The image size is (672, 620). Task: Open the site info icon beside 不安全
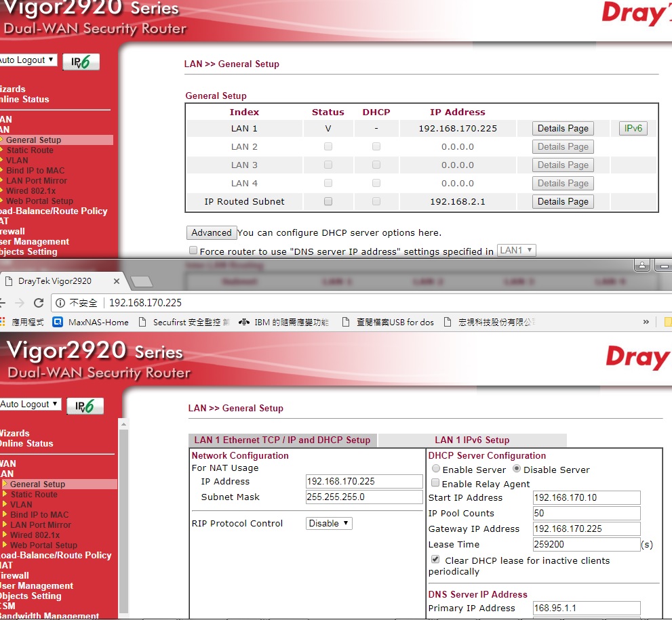60,303
